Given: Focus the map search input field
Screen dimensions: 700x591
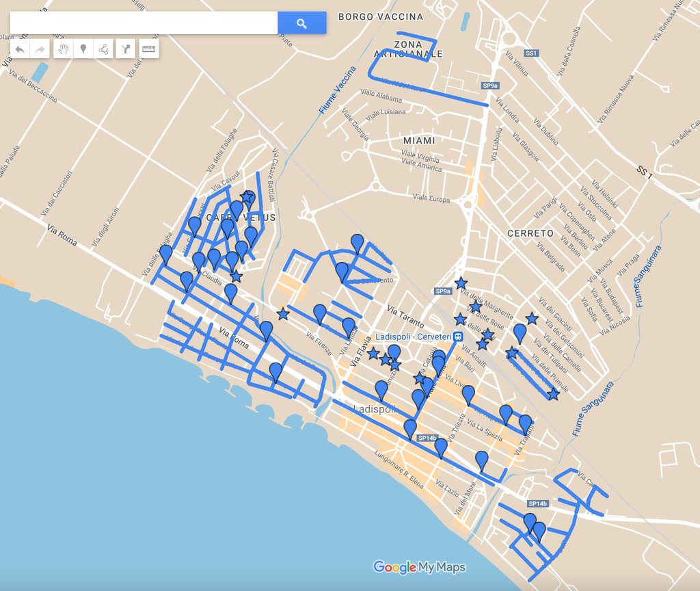Looking at the screenshot, I should tap(144, 23).
